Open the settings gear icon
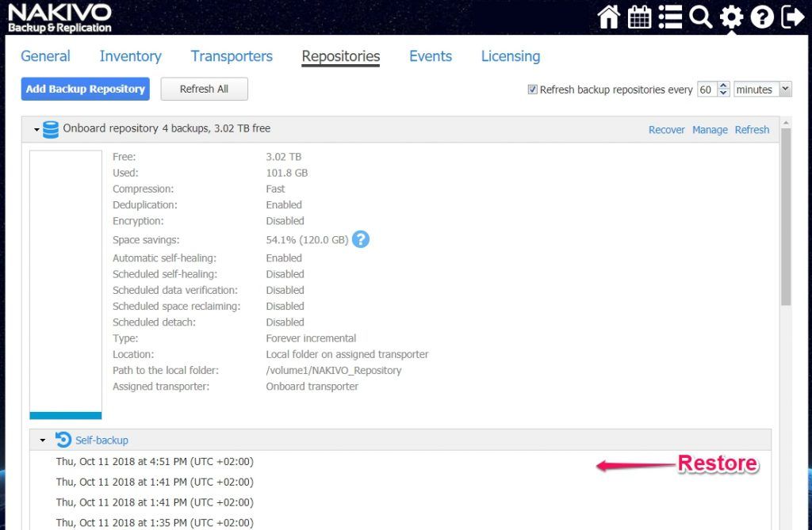This screenshot has height=530, width=812. pyautogui.click(x=731, y=17)
